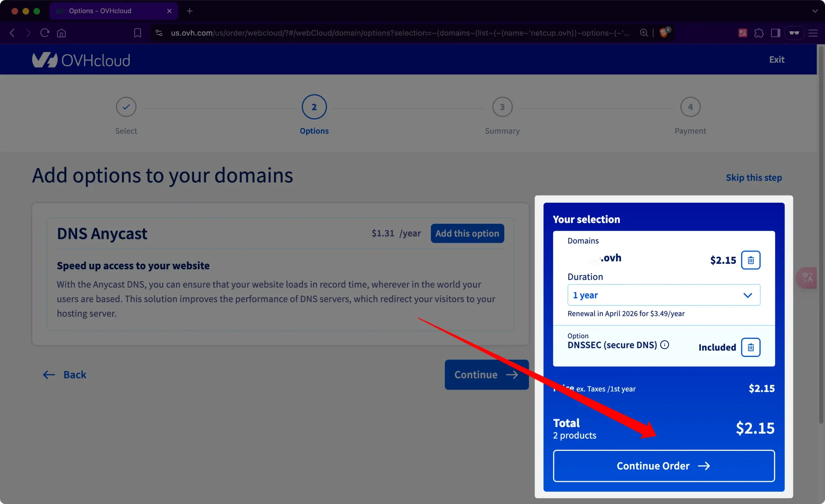This screenshot has width=825, height=504.
Task: Click the OVHcloud logo
Action: point(81,60)
